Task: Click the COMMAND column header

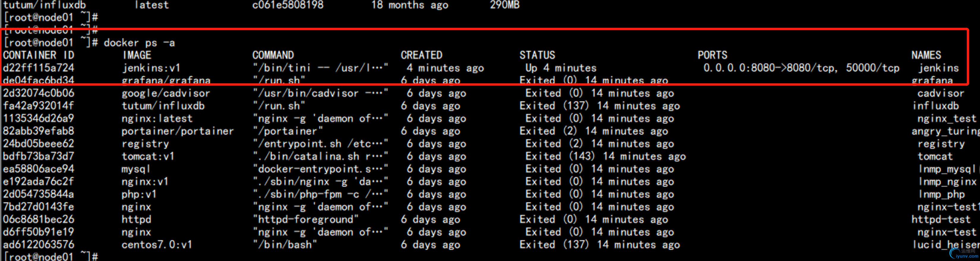Action: tap(273, 55)
